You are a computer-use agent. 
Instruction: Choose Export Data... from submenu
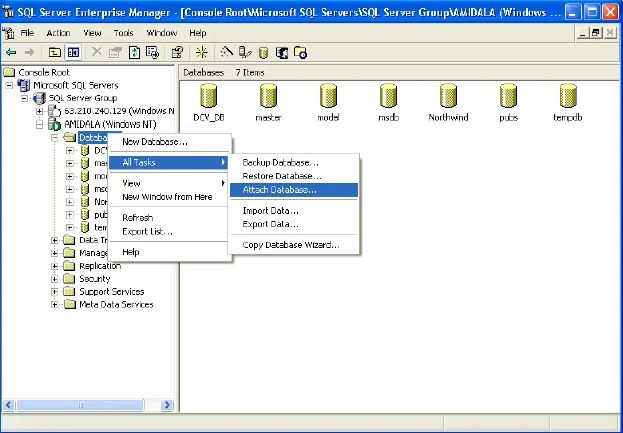coord(294,224)
